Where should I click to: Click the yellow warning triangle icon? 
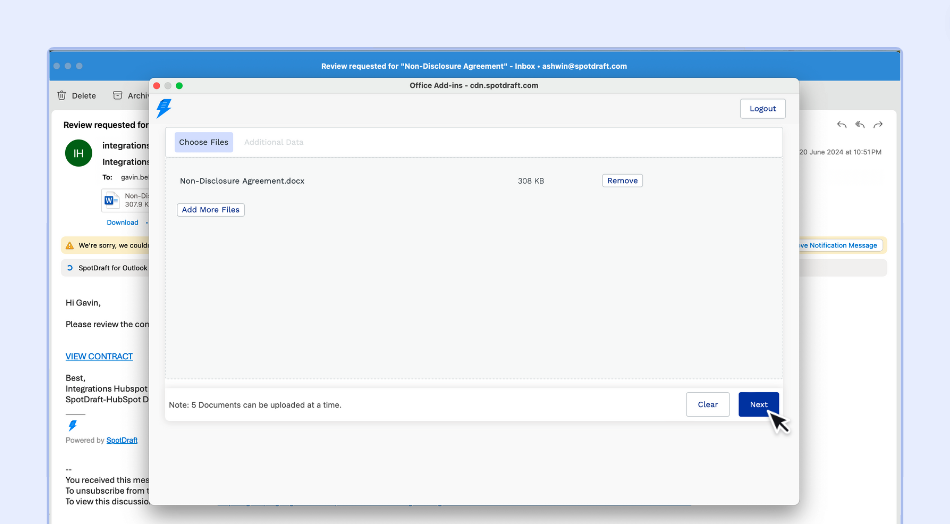[69, 245]
